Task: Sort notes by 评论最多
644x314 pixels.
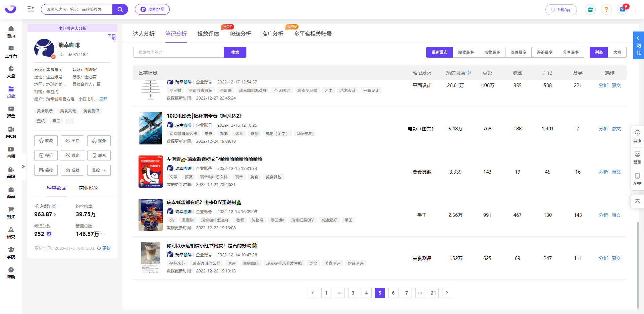Action: [x=544, y=52]
